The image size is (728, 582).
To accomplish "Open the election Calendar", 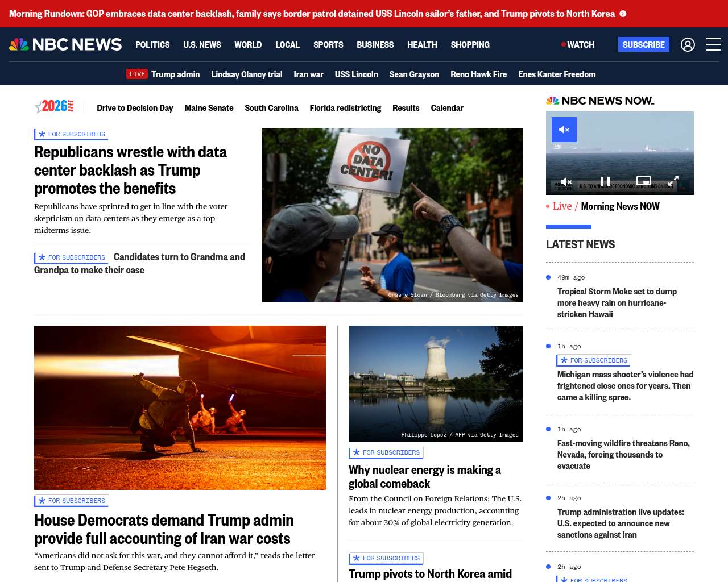I will click(x=447, y=107).
